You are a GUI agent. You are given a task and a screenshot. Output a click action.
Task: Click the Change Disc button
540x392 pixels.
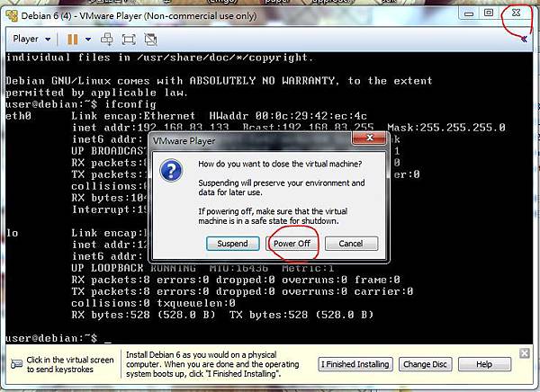425,364
